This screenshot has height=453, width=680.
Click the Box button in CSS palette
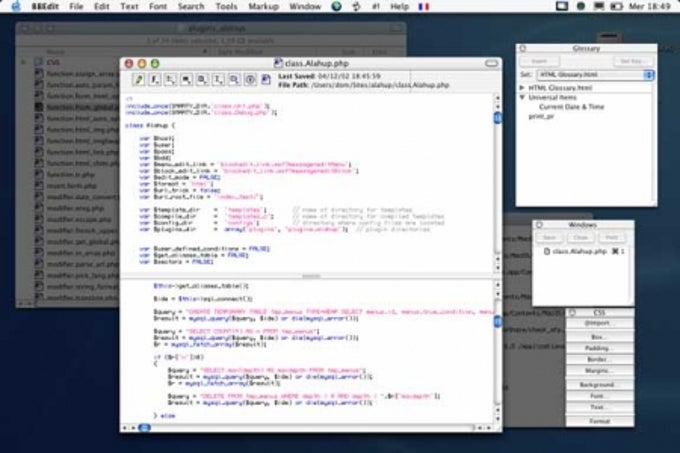[598, 337]
